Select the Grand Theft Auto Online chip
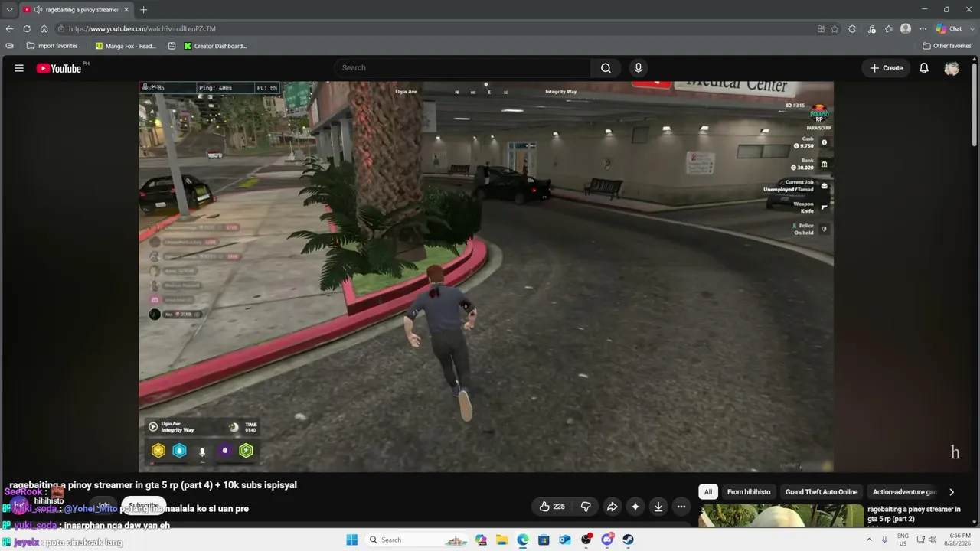This screenshot has height=551, width=980. (822, 492)
